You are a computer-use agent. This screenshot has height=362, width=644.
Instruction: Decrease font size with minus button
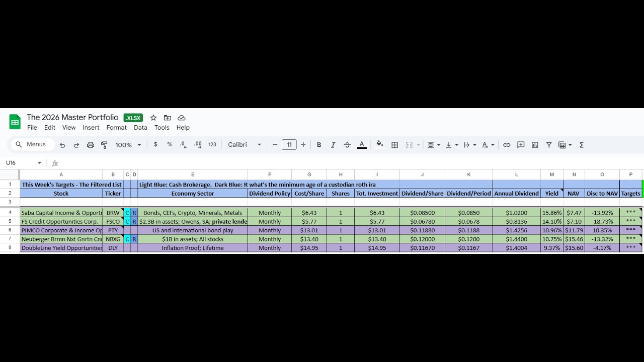[x=275, y=145]
